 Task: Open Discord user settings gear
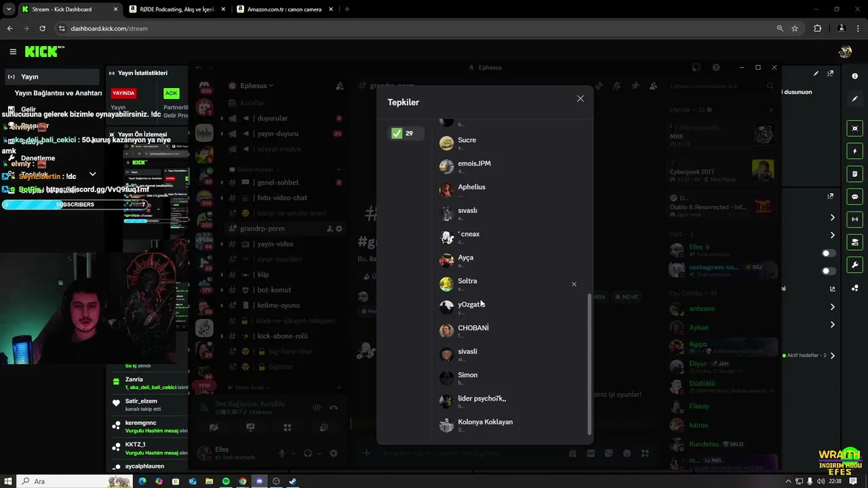point(333,453)
